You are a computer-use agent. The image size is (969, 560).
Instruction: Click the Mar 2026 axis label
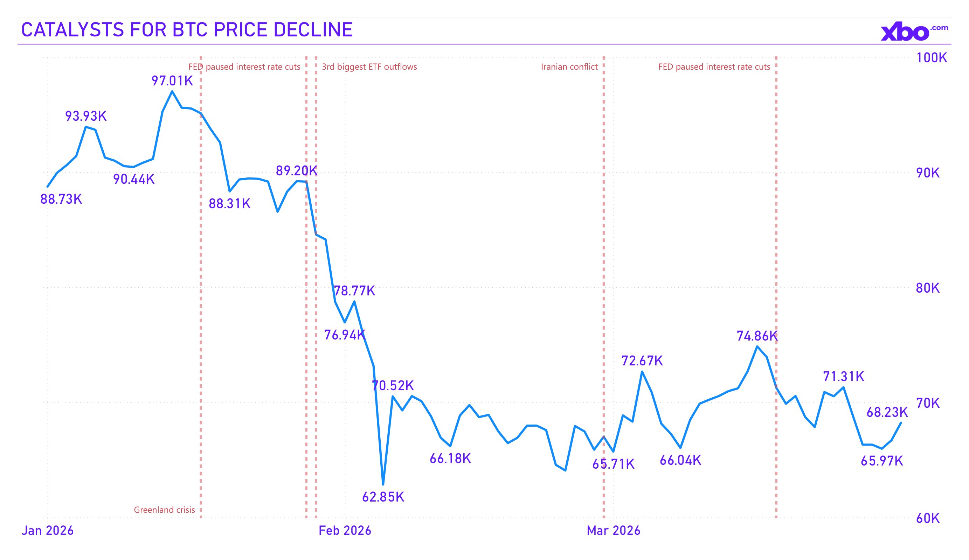click(x=613, y=530)
